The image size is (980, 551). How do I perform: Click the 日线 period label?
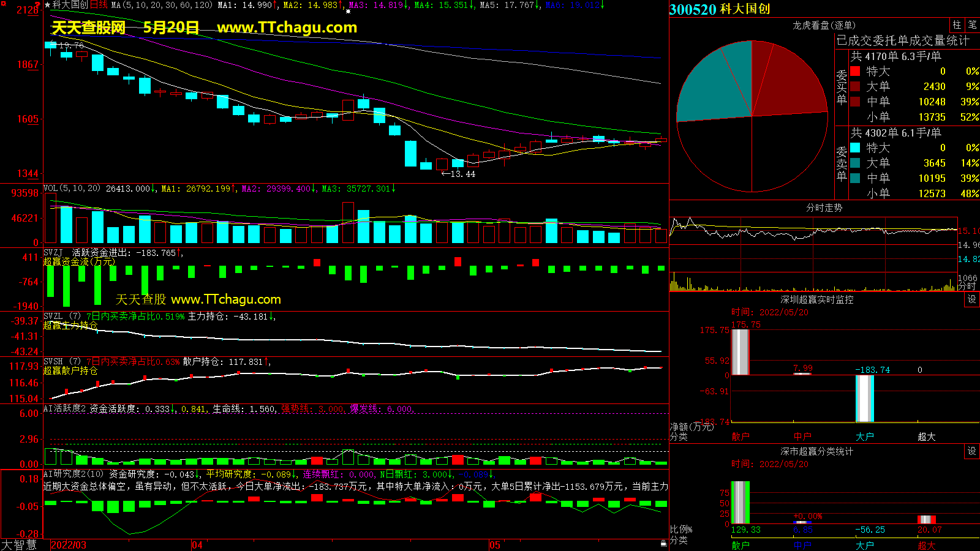pyautogui.click(x=99, y=5)
